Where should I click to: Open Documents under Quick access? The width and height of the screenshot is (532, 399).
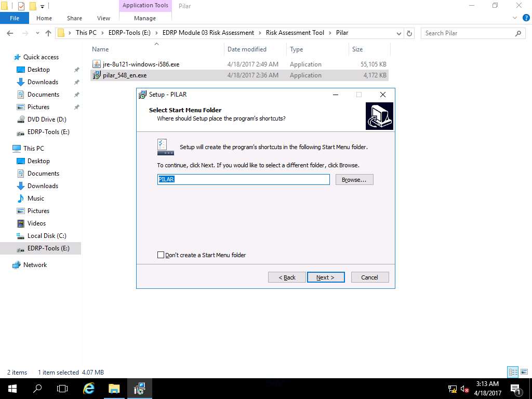tap(43, 95)
